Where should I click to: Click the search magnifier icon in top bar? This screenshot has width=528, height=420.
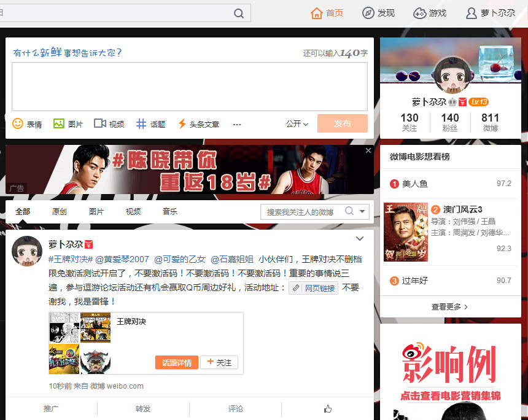pyautogui.click(x=239, y=14)
